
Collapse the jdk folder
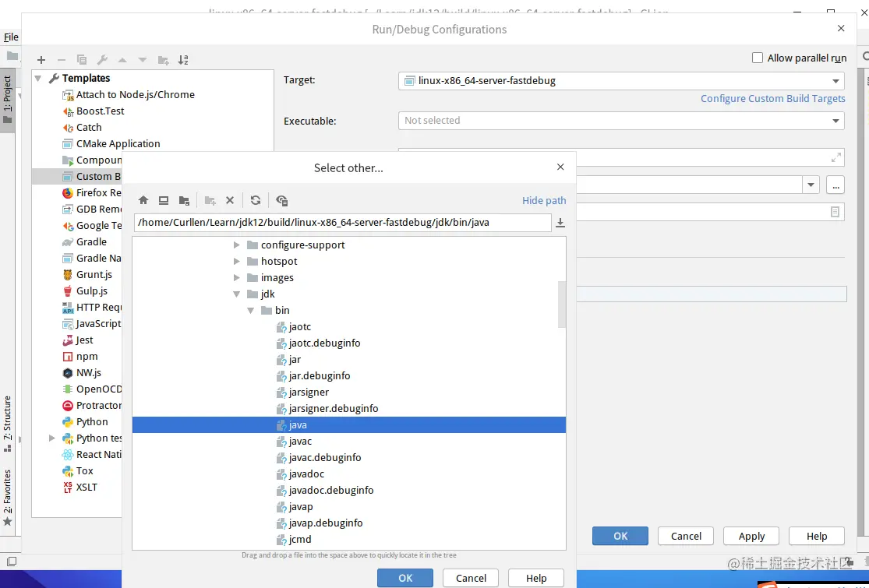(x=237, y=294)
